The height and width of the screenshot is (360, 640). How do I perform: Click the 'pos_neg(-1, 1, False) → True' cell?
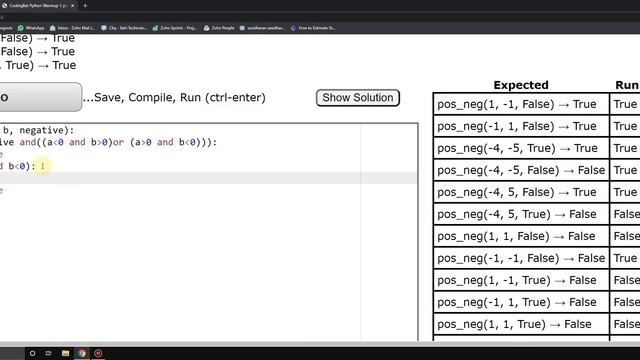pyautogui.click(x=521, y=126)
